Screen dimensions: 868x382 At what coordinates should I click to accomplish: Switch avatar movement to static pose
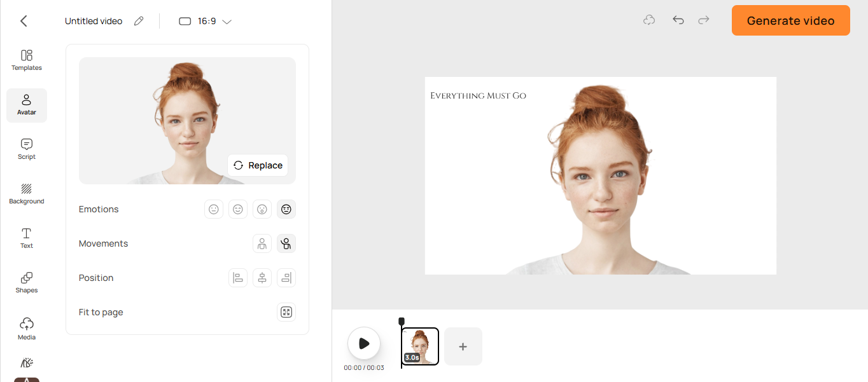262,243
